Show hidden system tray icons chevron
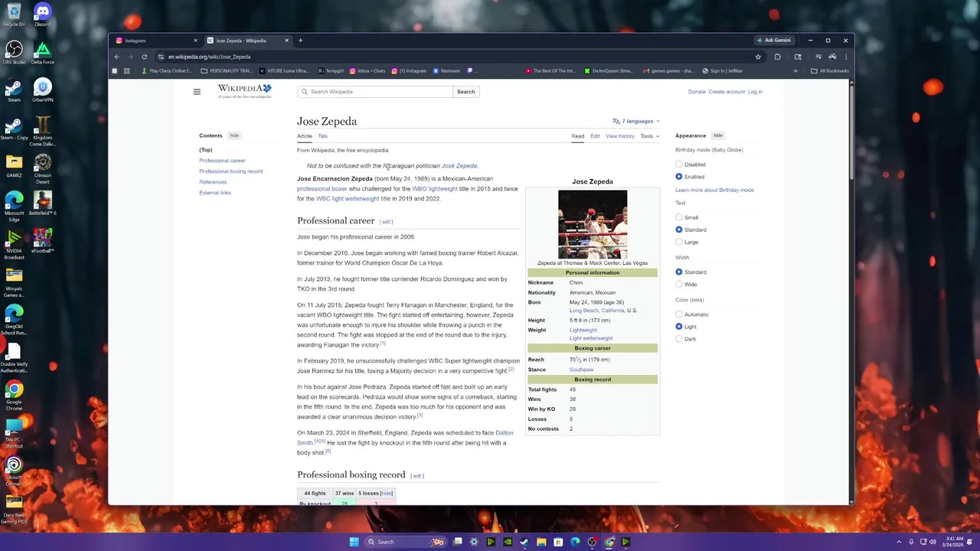 coord(899,542)
